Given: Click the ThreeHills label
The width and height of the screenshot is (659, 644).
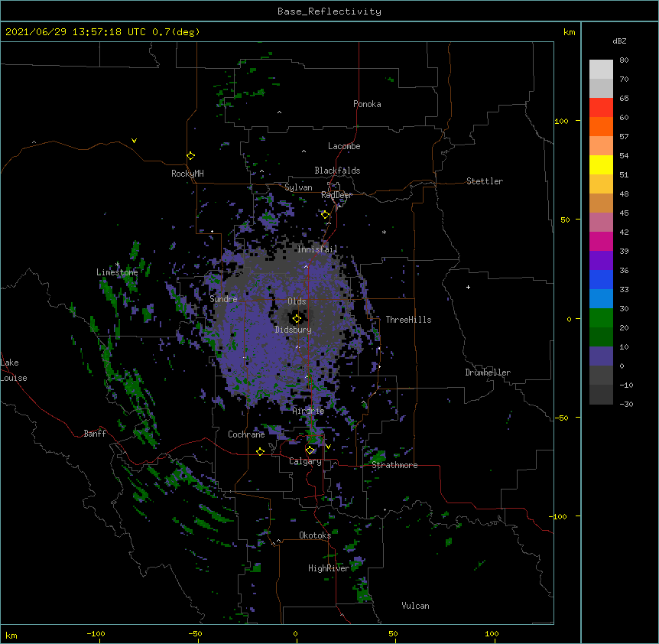Looking at the screenshot, I should click(408, 320).
